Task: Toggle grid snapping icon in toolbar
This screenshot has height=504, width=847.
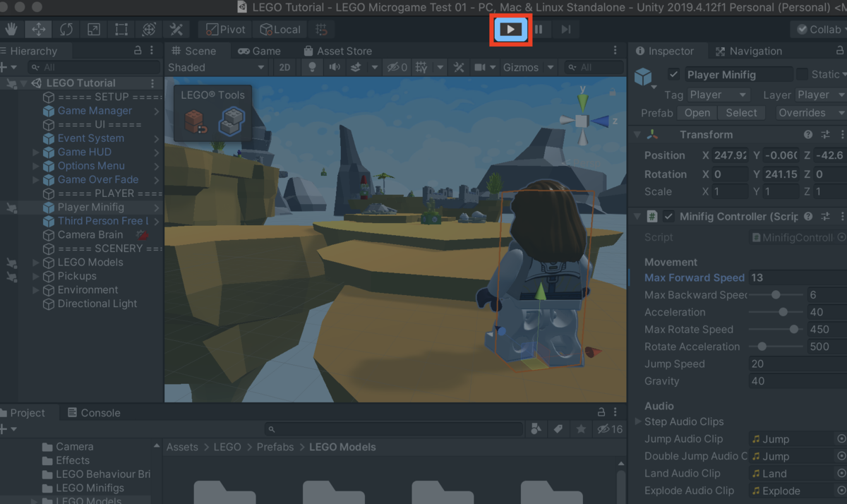Action: point(322,30)
